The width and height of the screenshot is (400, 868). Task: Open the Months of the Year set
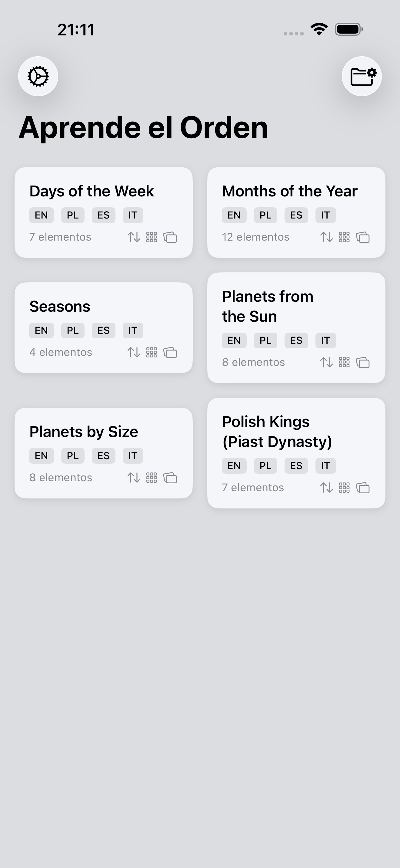(289, 191)
